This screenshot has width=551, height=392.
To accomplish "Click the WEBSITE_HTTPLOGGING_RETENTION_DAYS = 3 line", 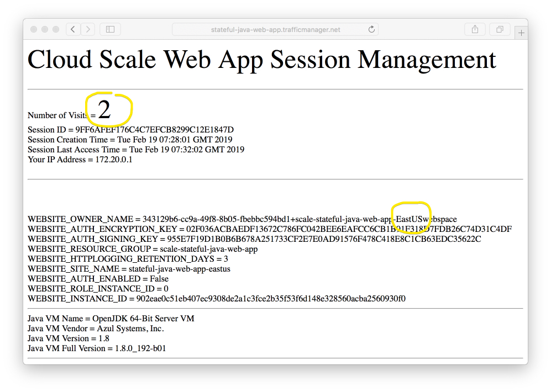I will [128, 258].
